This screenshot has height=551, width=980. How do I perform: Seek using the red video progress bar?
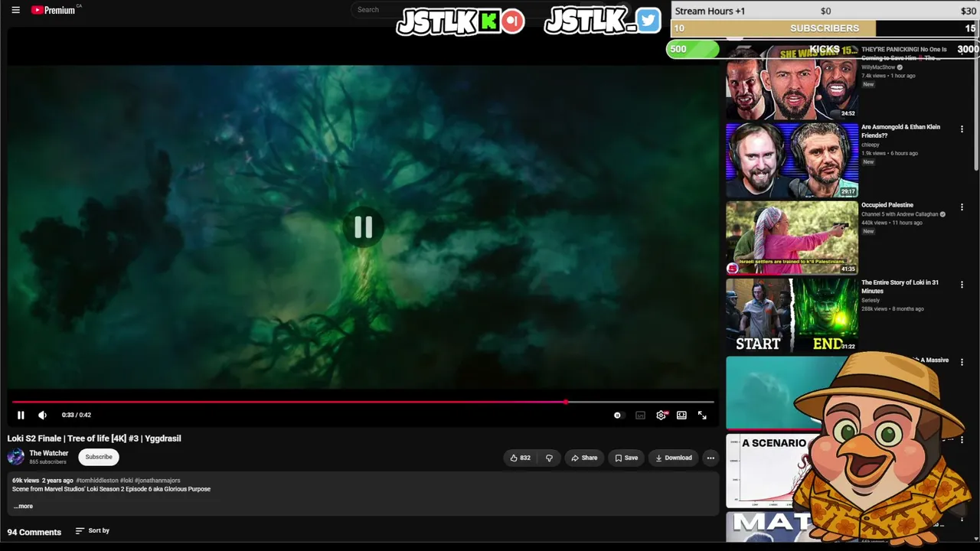(x=363, y=402)
